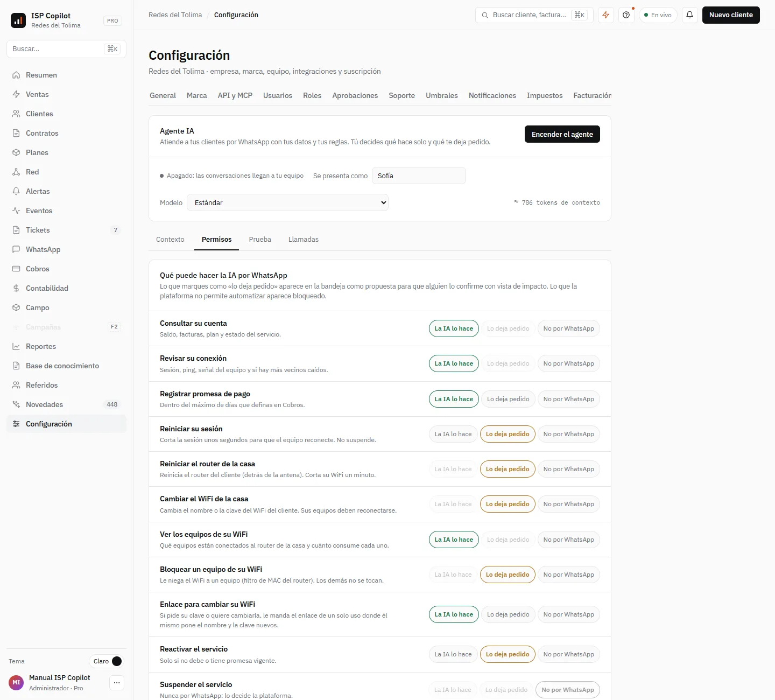The height and width of the screenshot is (700, 775).
Task: Click the Red network icon
Action: click(x=16, y=172)
